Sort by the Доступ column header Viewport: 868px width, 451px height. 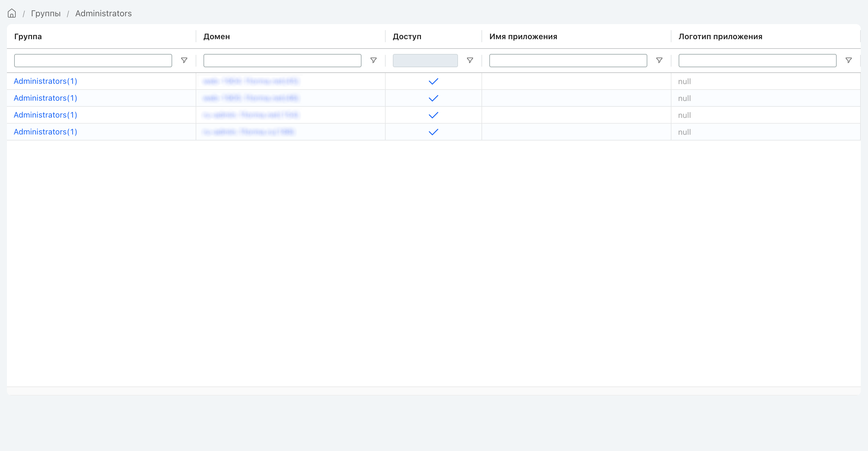pos(407,36)
